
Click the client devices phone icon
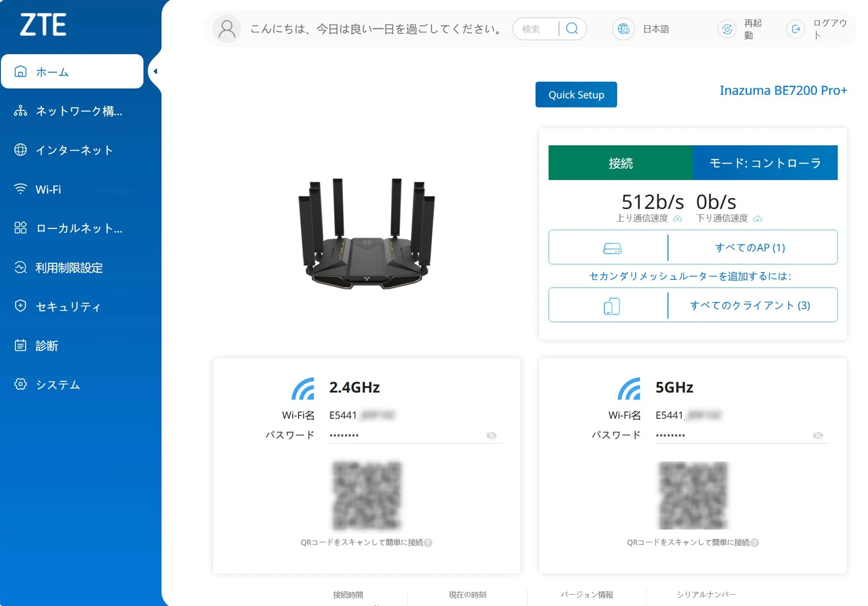coord(611,306)
